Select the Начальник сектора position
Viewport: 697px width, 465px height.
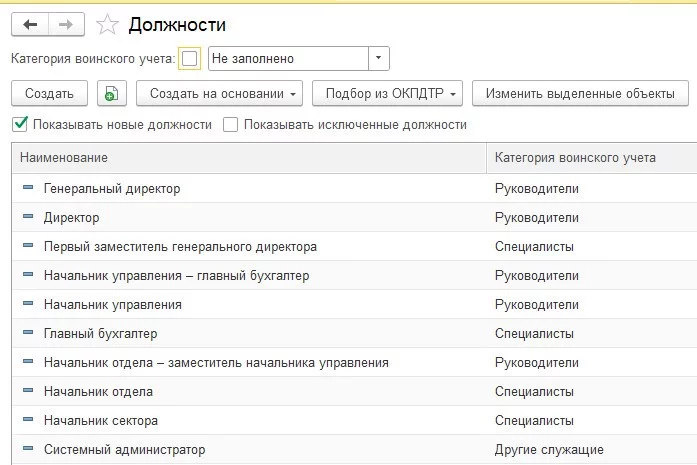pos(101,421)
